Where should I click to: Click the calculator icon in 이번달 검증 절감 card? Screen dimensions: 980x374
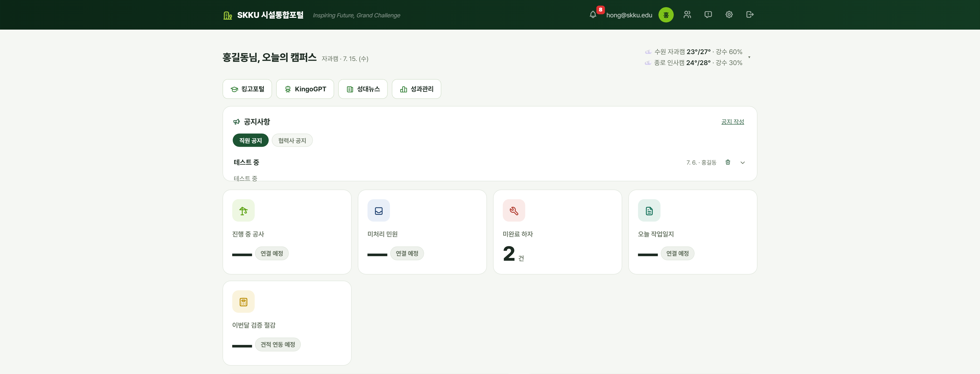click(243, 302)
